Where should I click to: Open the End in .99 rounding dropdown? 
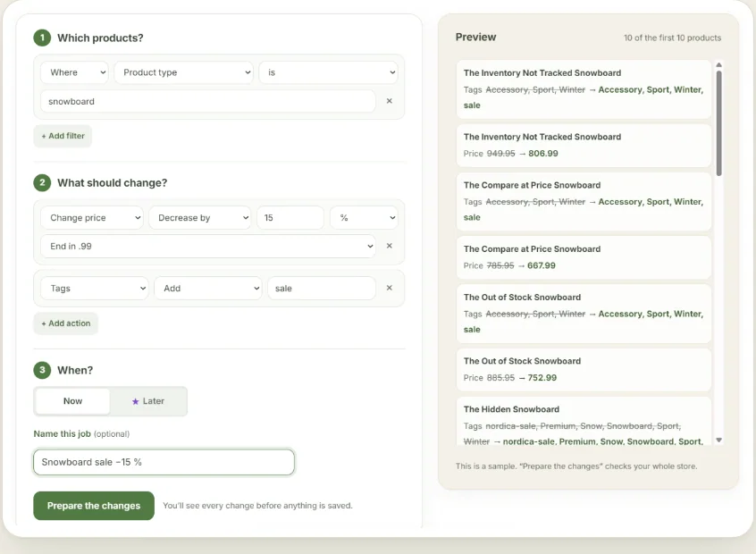tap(208, 246)
